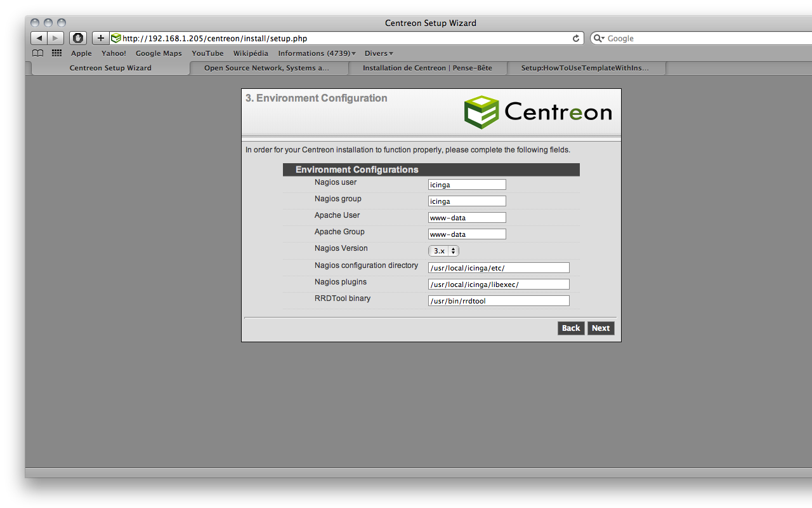The image size is (812, 508).
Task: Click the Centreon favicon in the address bar
Action: [x=116, y=38]
